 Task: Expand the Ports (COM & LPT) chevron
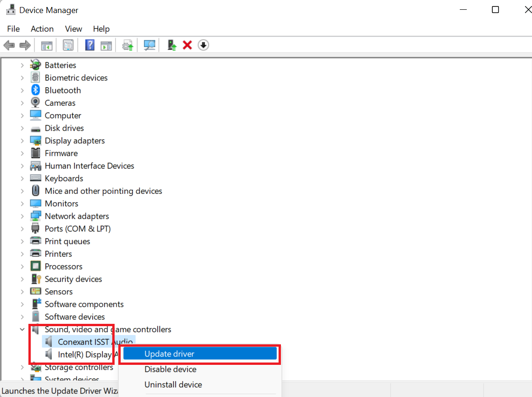[x=22, y=229]
